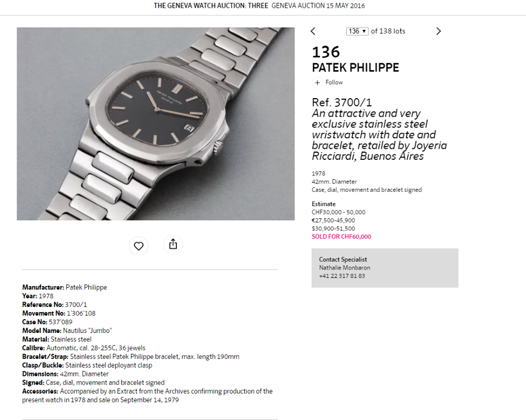Click the plus icon beside Follow

coord(317,83)
